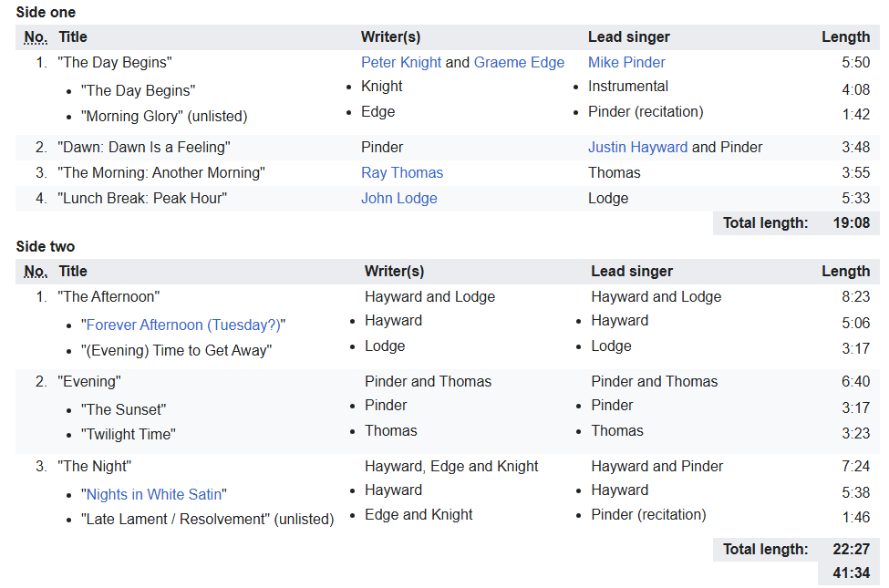Image resolution: width=889 pixels, height=588 pixels.
Task: Click the "Twilight Time" track title
Action: tap(128, 435)
